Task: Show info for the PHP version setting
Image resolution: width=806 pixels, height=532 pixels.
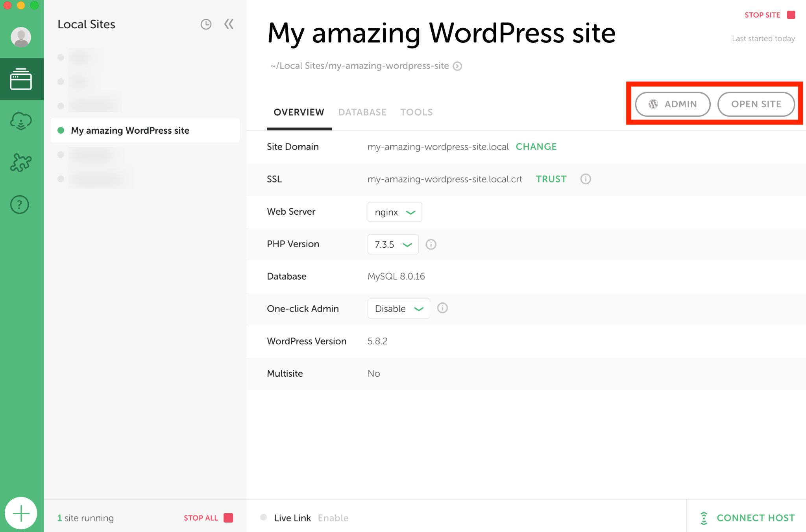Action: coord(431,244)
